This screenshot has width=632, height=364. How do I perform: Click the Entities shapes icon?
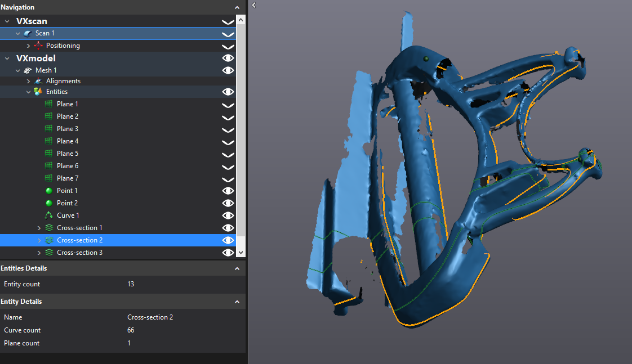point(38,92)
